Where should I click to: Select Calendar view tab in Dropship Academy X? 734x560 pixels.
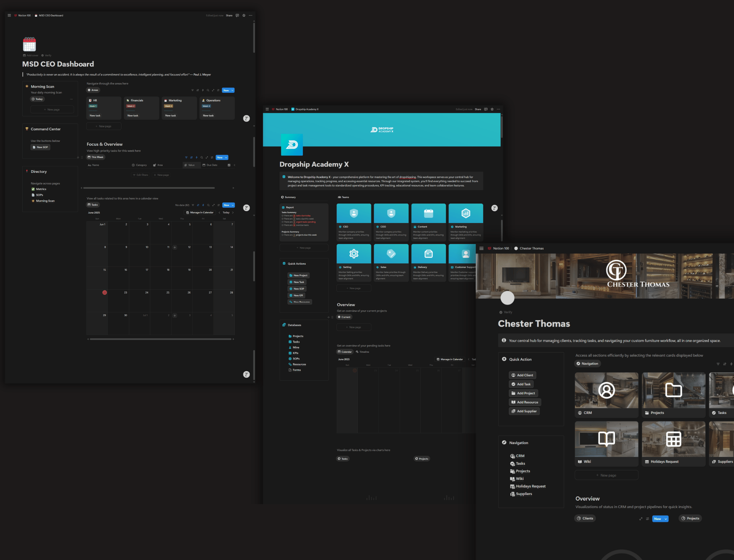pos(344,352)
